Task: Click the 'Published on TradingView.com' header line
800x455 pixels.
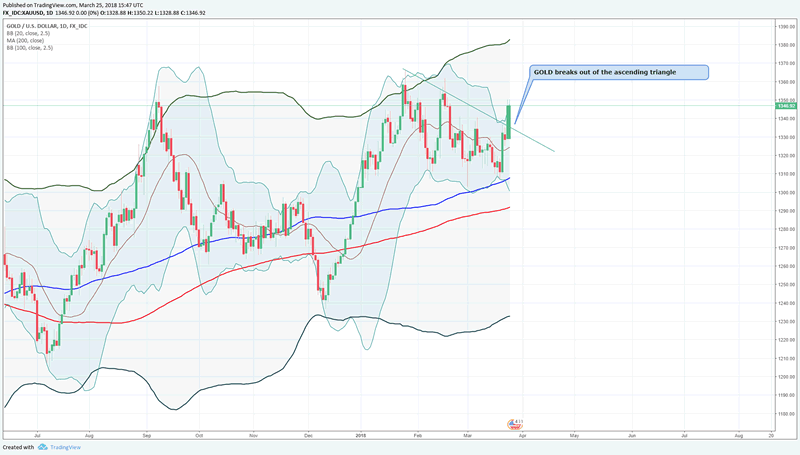Action: pos(73,5)
